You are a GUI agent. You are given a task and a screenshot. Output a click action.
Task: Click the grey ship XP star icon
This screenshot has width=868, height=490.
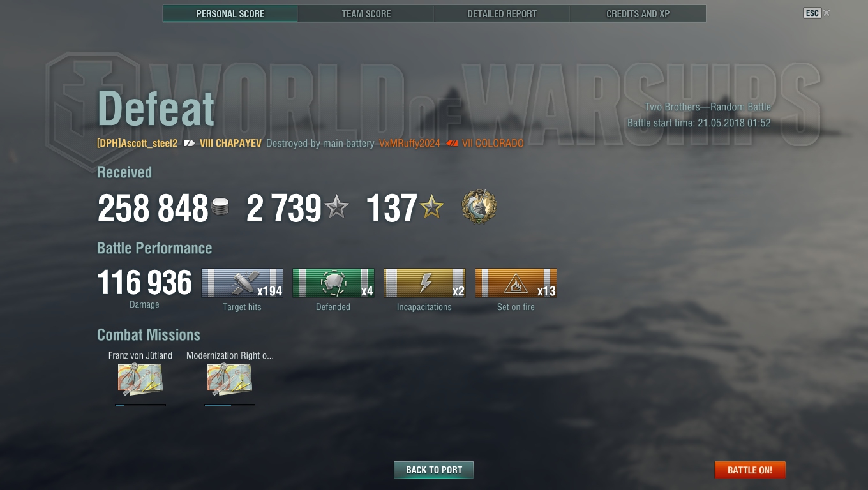337,207
